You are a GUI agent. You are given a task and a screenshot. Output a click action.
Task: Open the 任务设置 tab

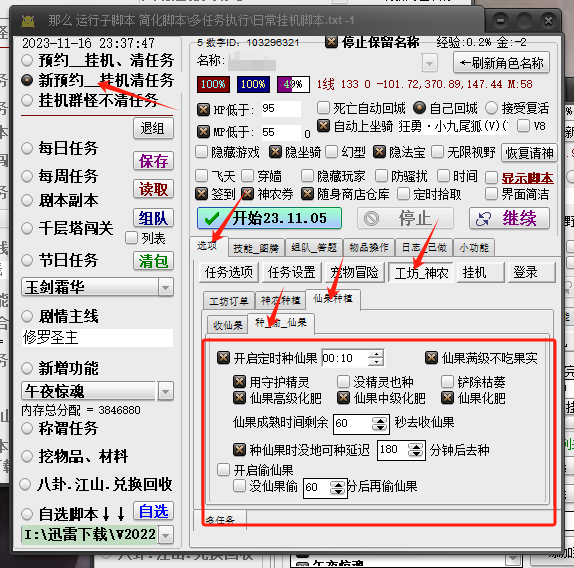(292, 273)
